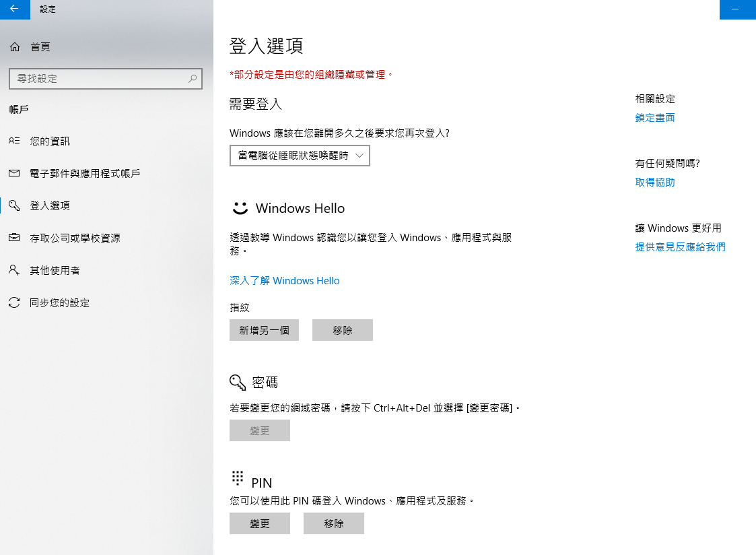Click the 登入選項 page heading

pos(266,46)
